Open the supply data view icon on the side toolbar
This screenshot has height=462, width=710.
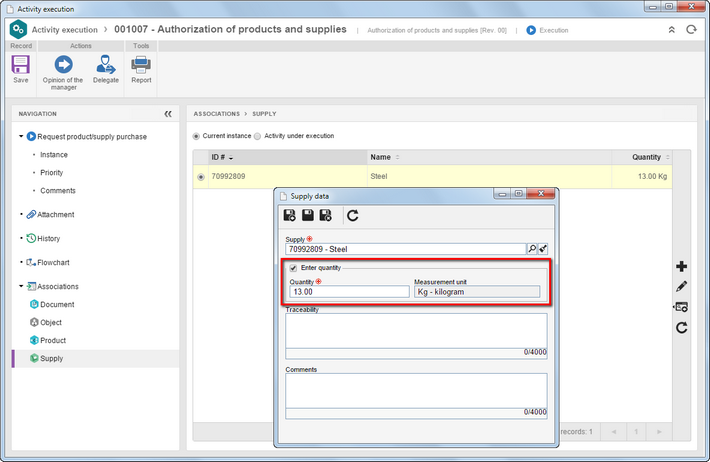681,307
